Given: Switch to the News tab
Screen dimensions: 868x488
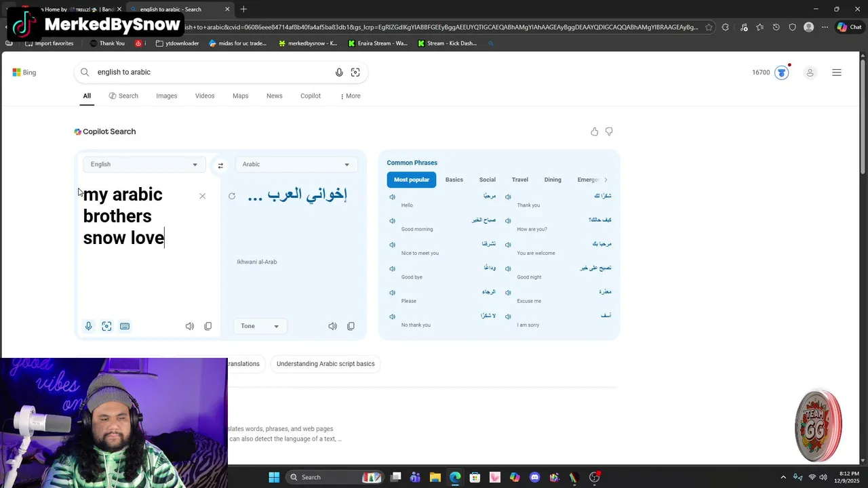Looking at the screenshot, I should (x=275, y=96).
